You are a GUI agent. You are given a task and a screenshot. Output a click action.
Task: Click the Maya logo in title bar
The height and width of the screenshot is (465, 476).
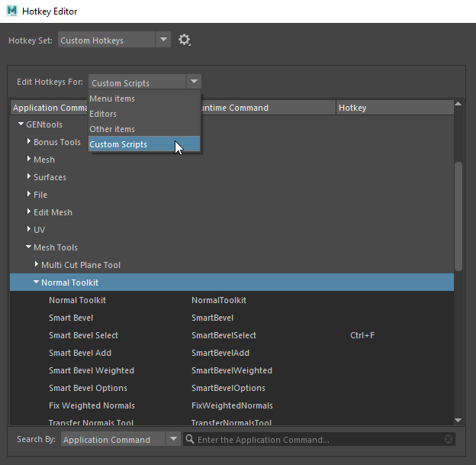click(x=12, y=11)
